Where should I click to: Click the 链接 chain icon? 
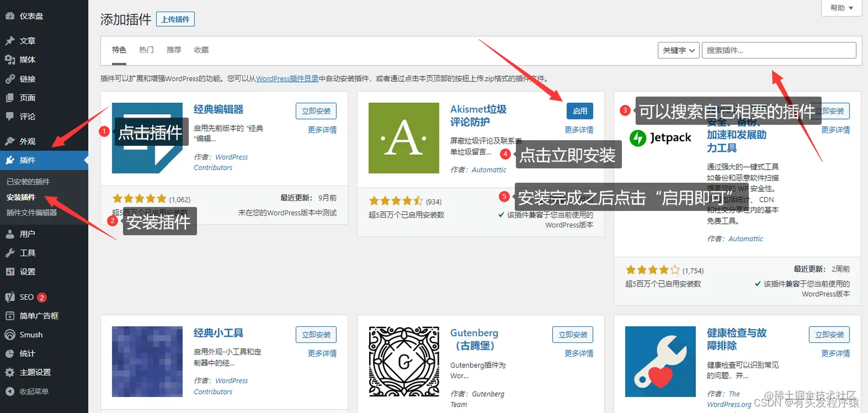pyautogui.click(x=10, y=79)
